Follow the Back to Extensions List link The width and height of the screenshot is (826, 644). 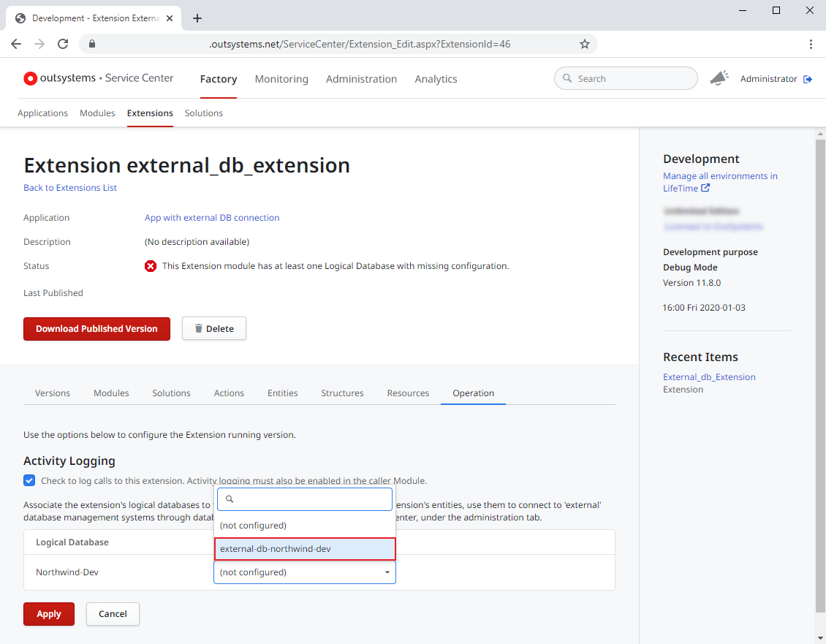tap(69, 188)
